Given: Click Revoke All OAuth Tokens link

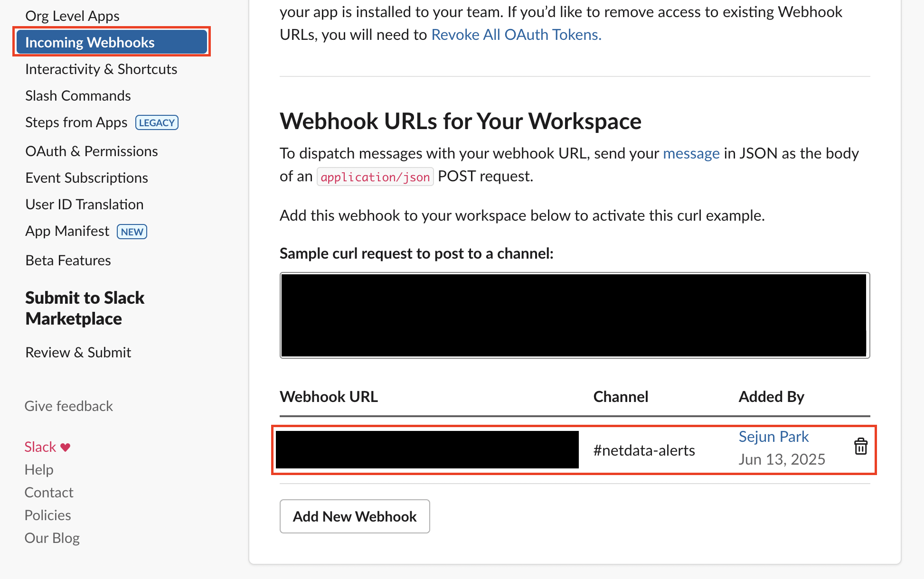Looking at the screenshot, I should (x=516, y=34).
